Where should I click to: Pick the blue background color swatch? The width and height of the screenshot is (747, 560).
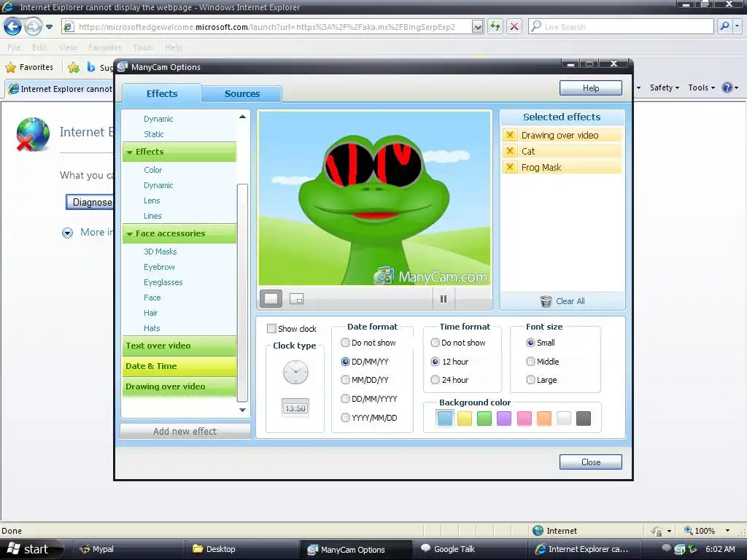[x=445, y=418]
